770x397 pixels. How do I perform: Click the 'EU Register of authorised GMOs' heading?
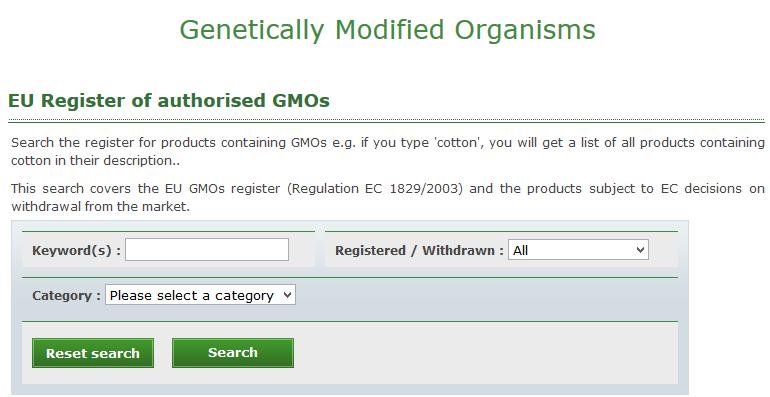pyautogui.click(x=169, y=101)
